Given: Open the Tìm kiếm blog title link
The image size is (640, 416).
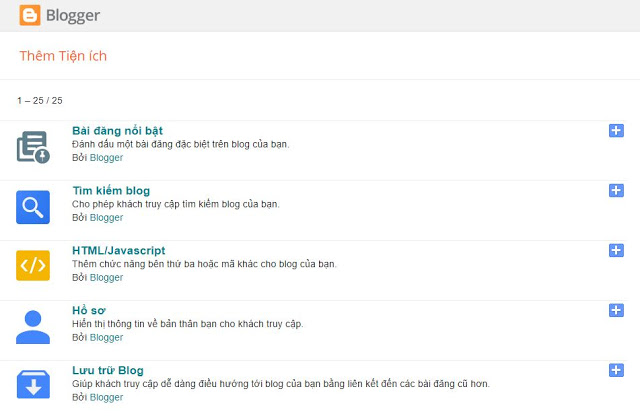Looking at the screenshot, I should (111, 191).
